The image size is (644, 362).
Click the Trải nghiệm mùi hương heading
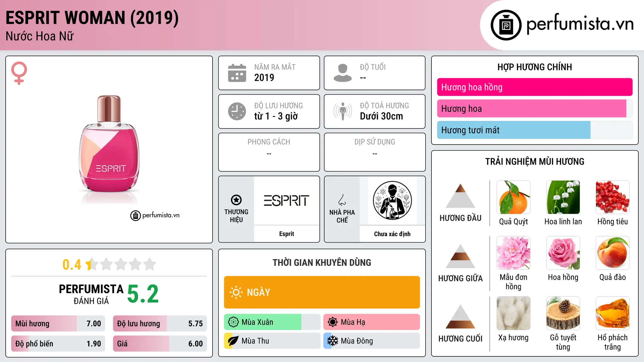[535, 162]
